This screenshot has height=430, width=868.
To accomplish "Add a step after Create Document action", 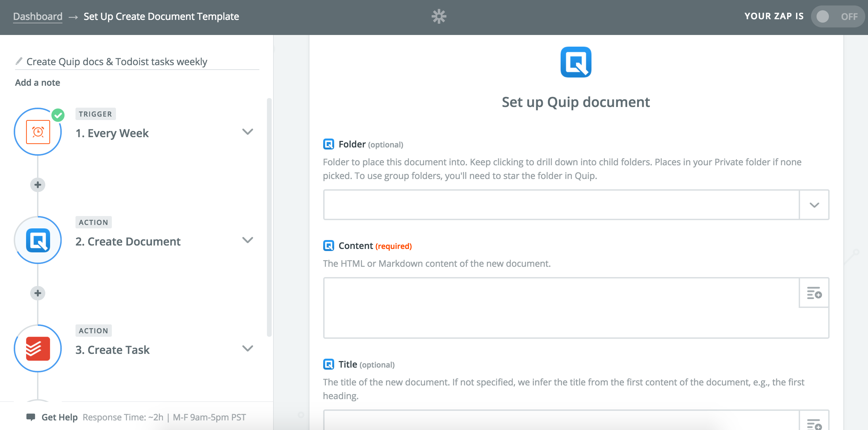I will 38,293.
